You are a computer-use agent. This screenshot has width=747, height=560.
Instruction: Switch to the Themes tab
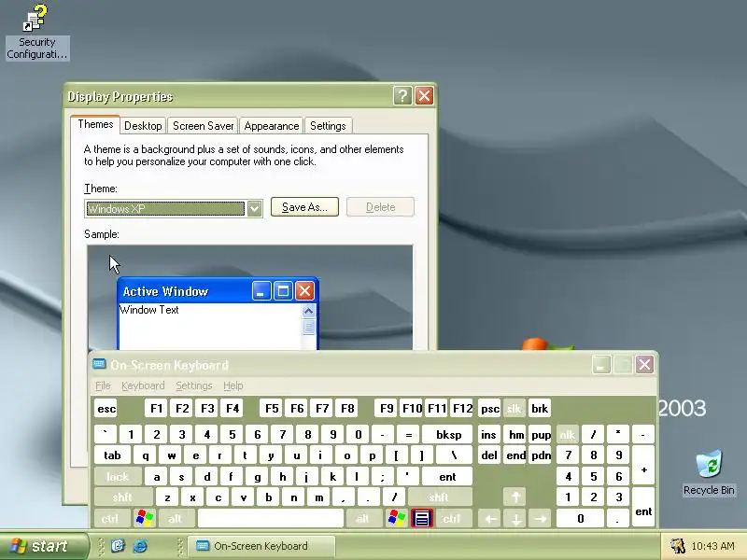95,124
